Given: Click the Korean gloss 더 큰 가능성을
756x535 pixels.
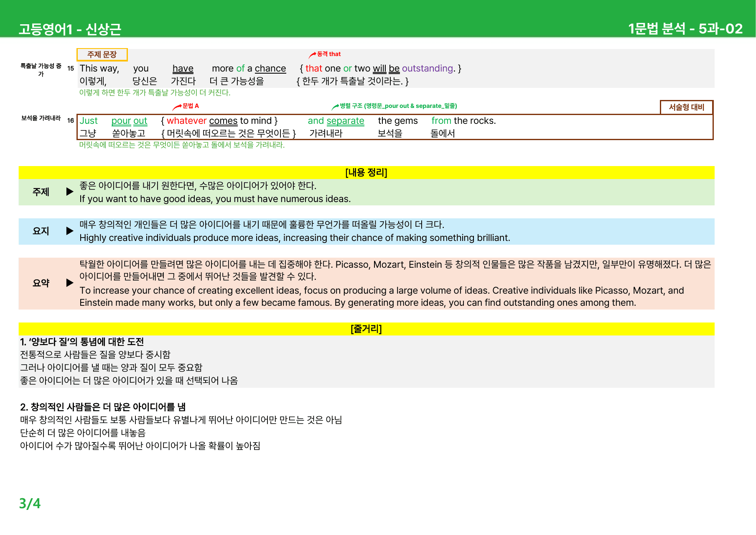Looking at the screenshot, I should tap(237, 81).
